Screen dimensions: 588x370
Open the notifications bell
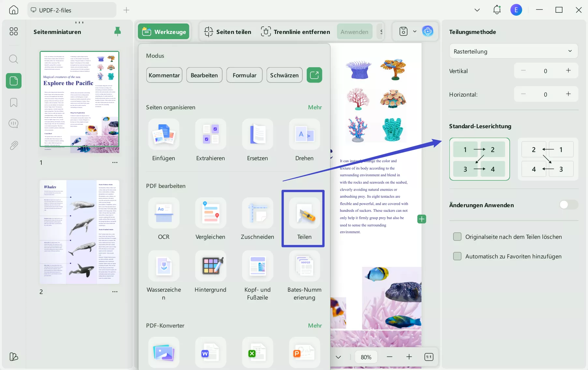[497, 10]
